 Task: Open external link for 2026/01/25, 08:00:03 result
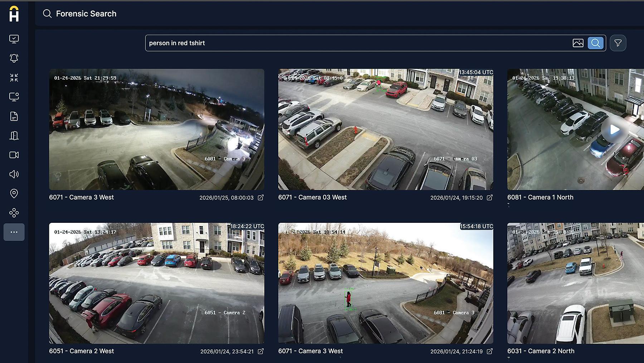(x=261, y=197)
